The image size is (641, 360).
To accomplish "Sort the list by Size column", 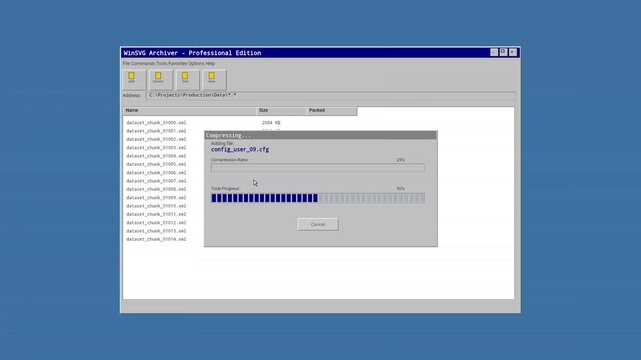I will (281, 111).
